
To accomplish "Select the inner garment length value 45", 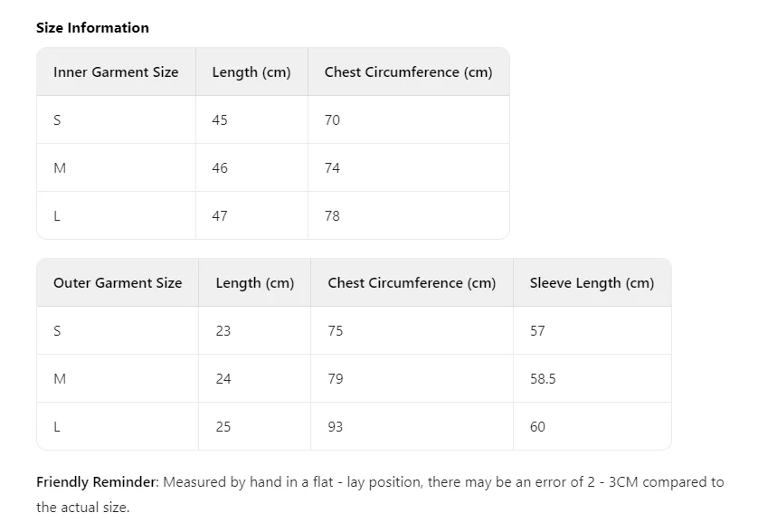I will click(x=220, y=120).
